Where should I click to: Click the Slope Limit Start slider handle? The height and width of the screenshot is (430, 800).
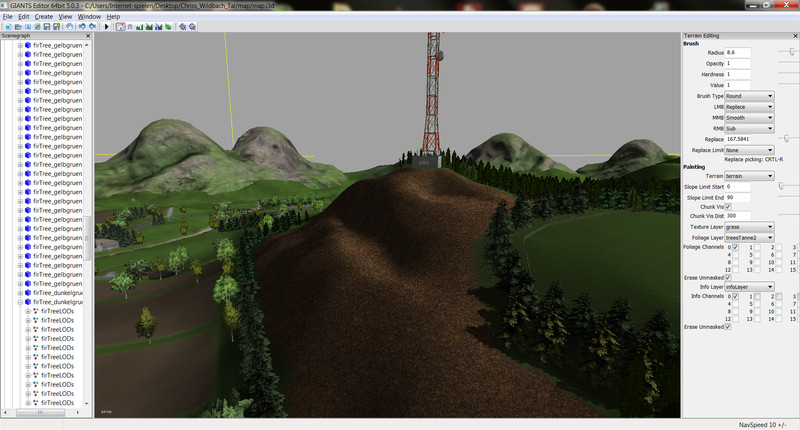(x=781, y=186)
